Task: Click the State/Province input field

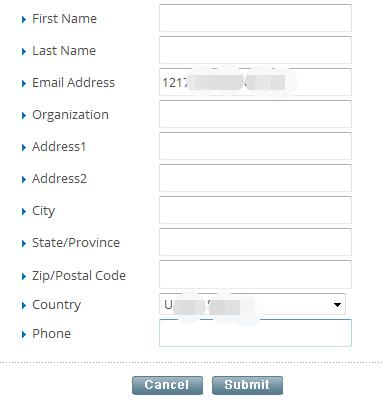Action: [255, 242]
